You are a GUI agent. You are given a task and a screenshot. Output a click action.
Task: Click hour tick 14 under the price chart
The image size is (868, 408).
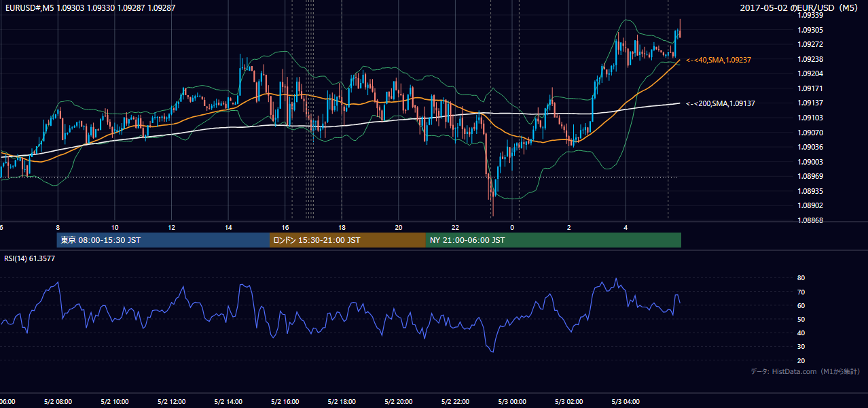click(x=228, y=228)
